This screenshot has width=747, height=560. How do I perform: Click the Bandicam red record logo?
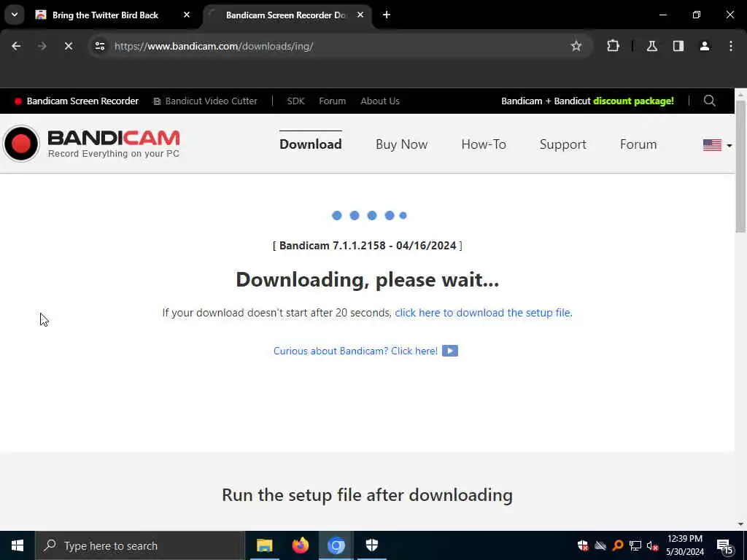point(21,144)
